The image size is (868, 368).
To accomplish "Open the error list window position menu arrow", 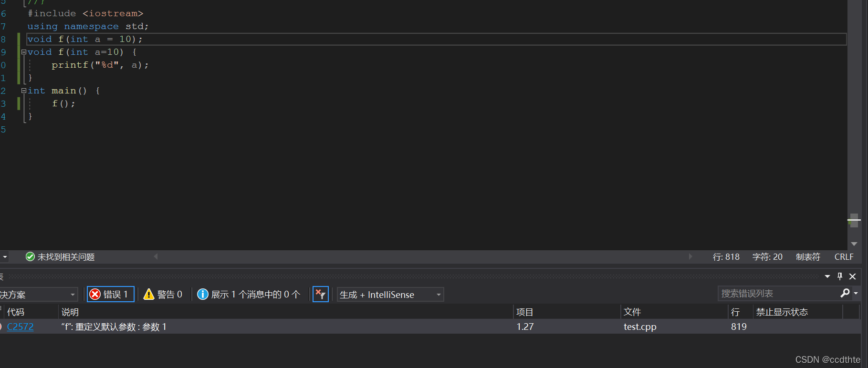I will 827,276.
